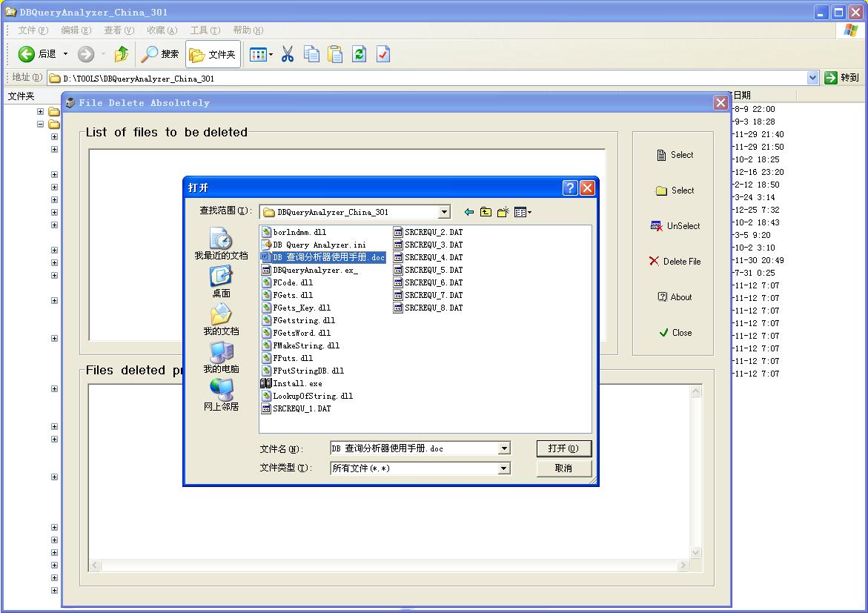Click the dialog help question mark button

(x=570, y=188)
